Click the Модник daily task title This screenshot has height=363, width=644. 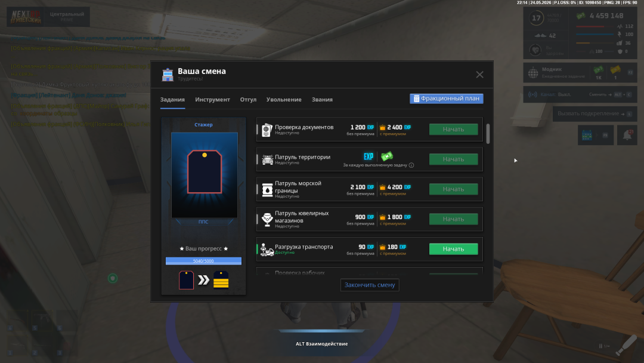pyautogui.click(x=552, y=69)
